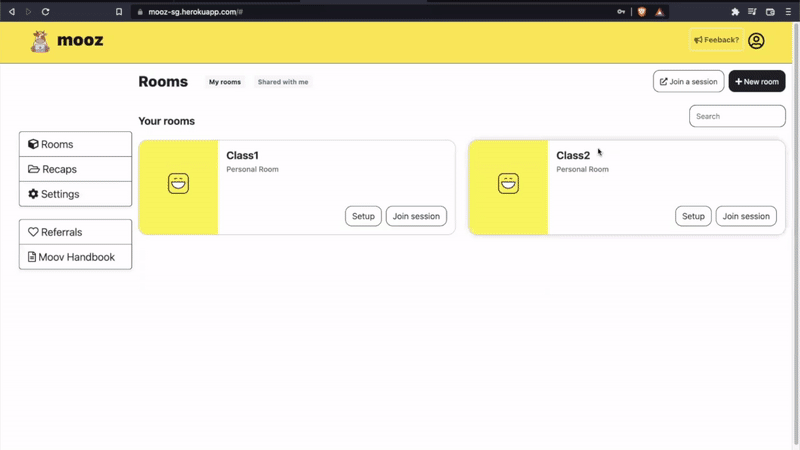Open Referrals in the sidebar
This screenshot has width=800, height=450.
76,232
